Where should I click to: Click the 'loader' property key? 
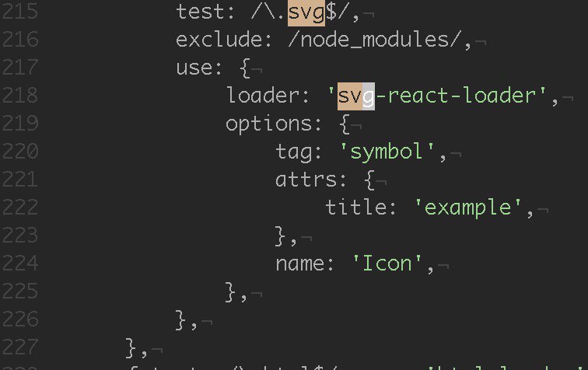tap(263, 95)
